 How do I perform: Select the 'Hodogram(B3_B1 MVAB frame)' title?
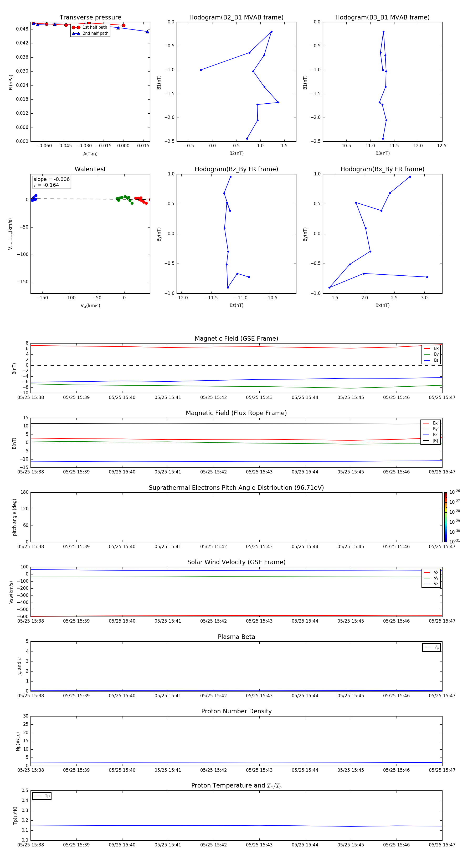382,18
